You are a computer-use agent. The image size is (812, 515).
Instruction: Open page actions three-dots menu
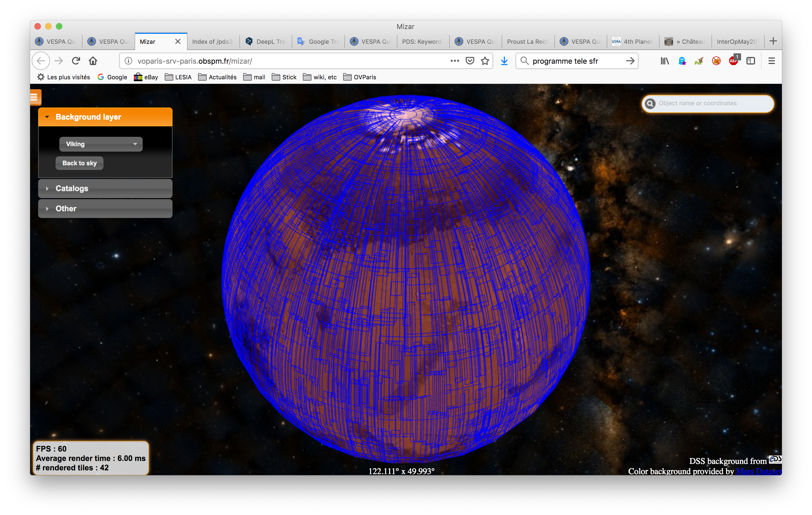(x=455, y=61)
